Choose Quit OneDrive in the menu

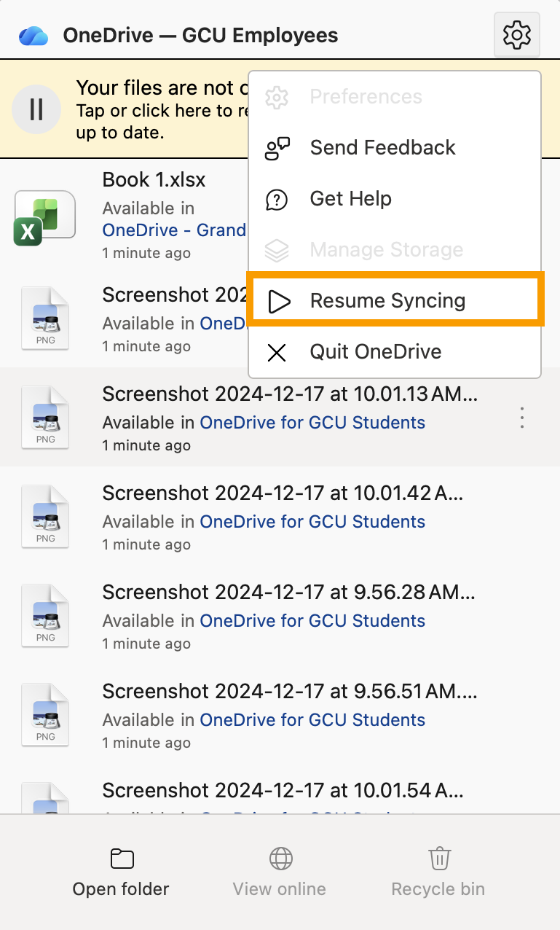pyautogui.click(x=376, y=352)
